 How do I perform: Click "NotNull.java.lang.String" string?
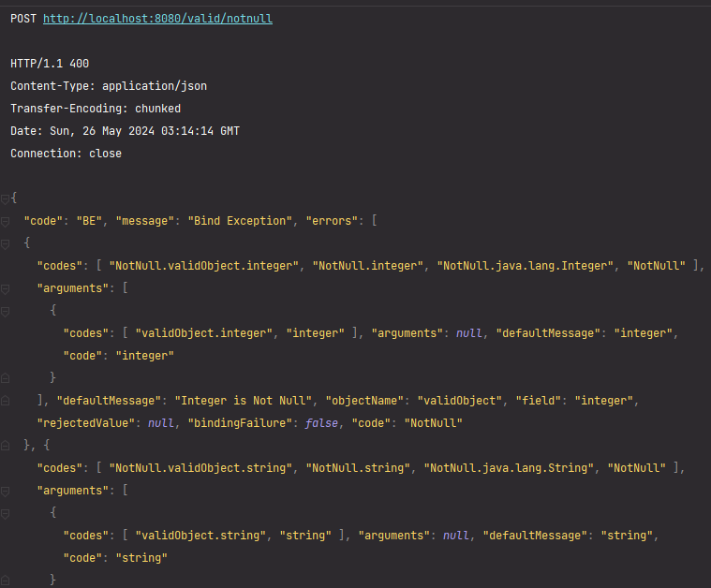pos(510,468)
